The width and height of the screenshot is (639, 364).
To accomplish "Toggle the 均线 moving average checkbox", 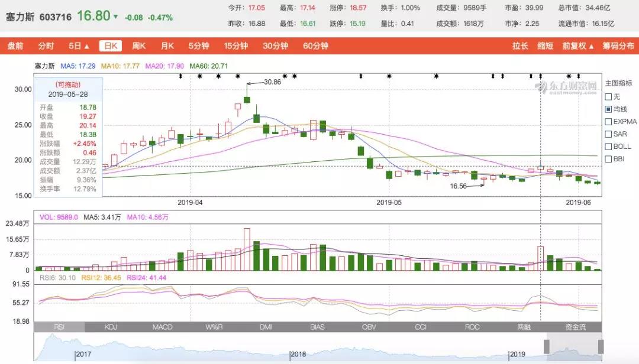I will tap(608, 109).
